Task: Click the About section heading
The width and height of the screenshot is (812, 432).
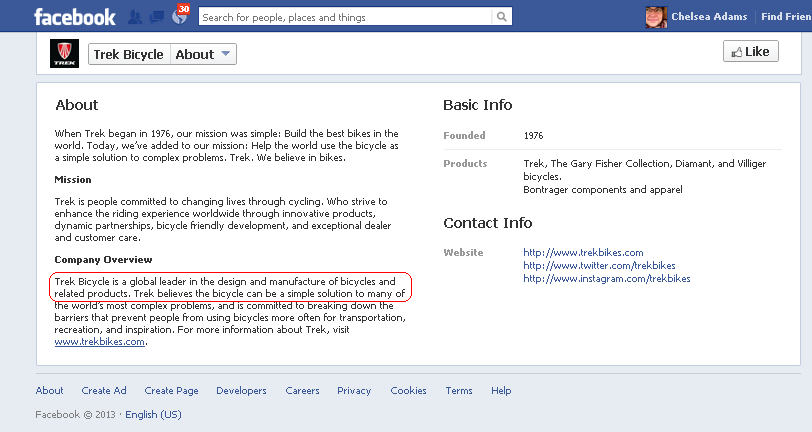Action: [77, 105]
